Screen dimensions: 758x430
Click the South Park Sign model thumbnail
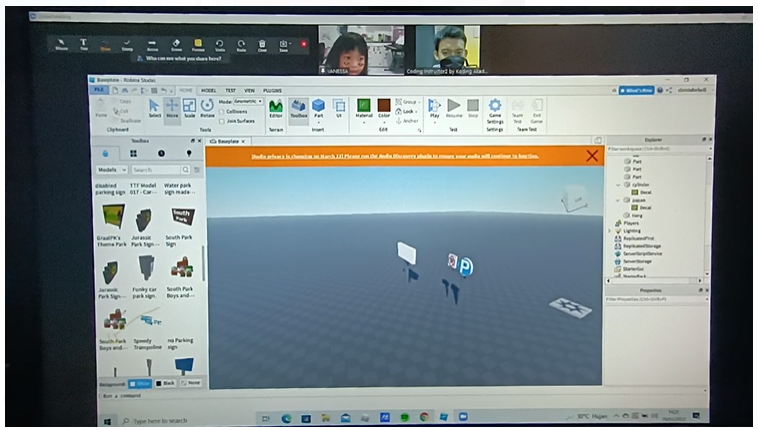click(182, 217)
